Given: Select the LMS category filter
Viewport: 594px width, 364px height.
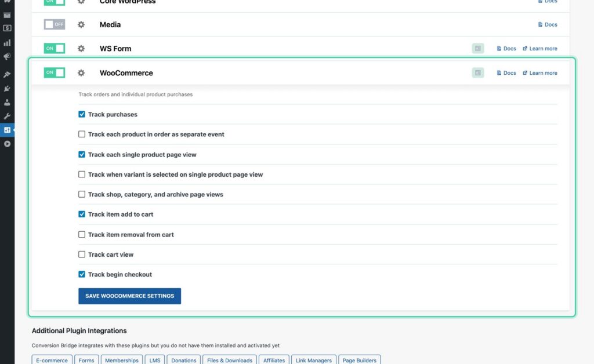Looking at the screenshot, I should 154,360.
